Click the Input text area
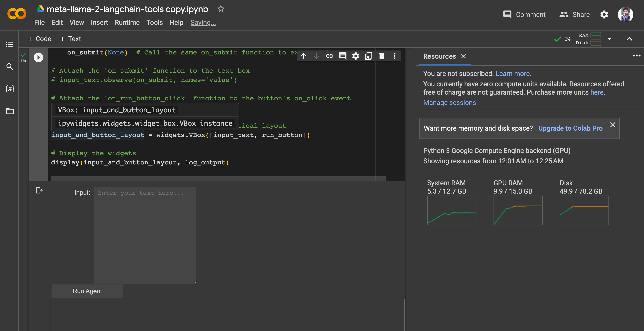 point(145,235)
